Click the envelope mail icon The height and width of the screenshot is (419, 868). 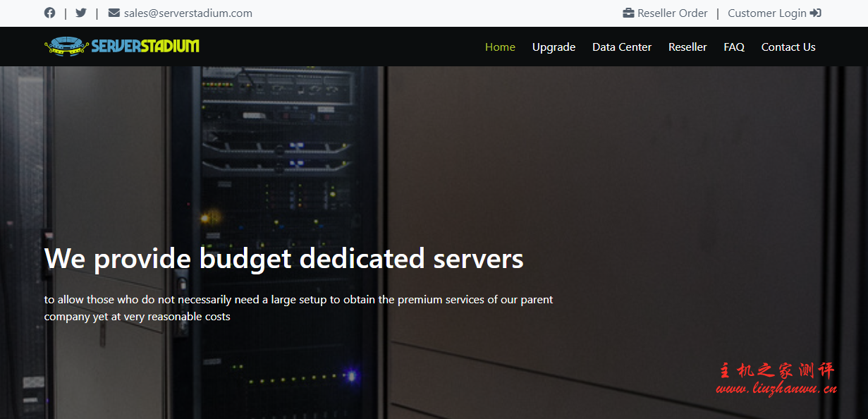(114, 13)
